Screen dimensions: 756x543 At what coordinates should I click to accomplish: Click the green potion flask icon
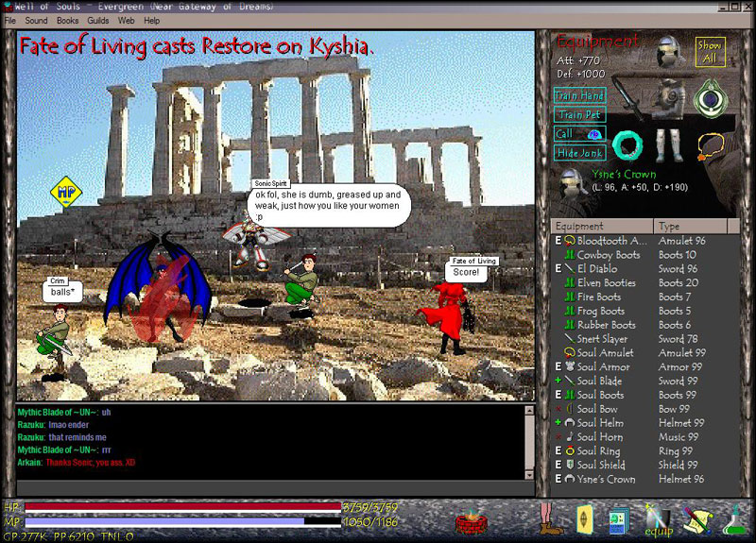click(x=734, y=520)
